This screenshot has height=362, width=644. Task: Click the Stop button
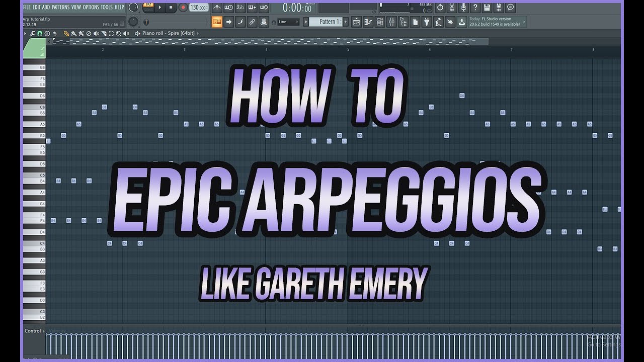171,7
